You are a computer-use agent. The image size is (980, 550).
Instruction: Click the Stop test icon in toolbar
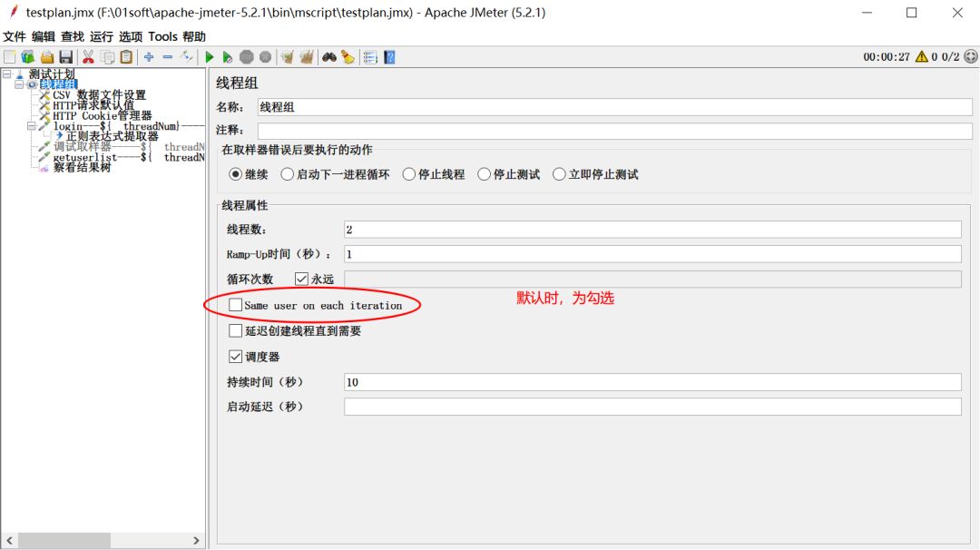pyautogui.click(x=247, y=56)
